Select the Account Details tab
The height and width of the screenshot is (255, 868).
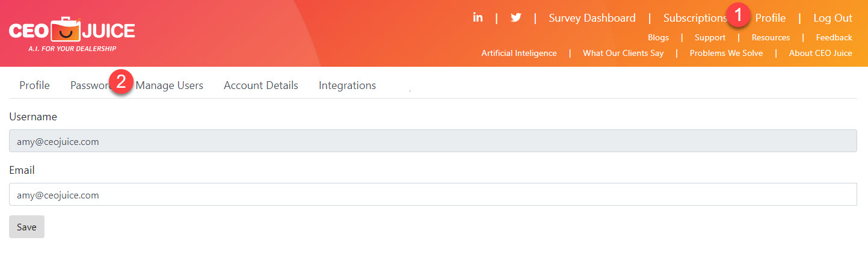point(261,85)
